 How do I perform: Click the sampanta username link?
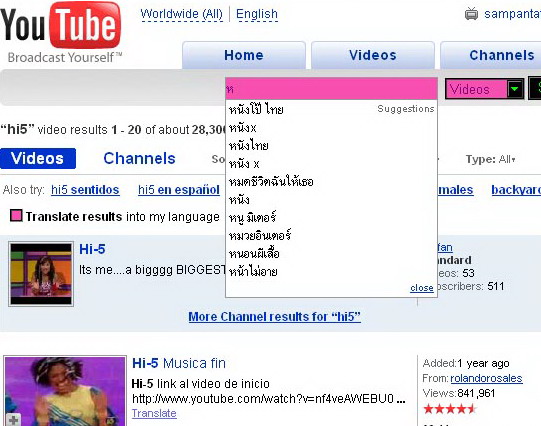coord(512,14)
